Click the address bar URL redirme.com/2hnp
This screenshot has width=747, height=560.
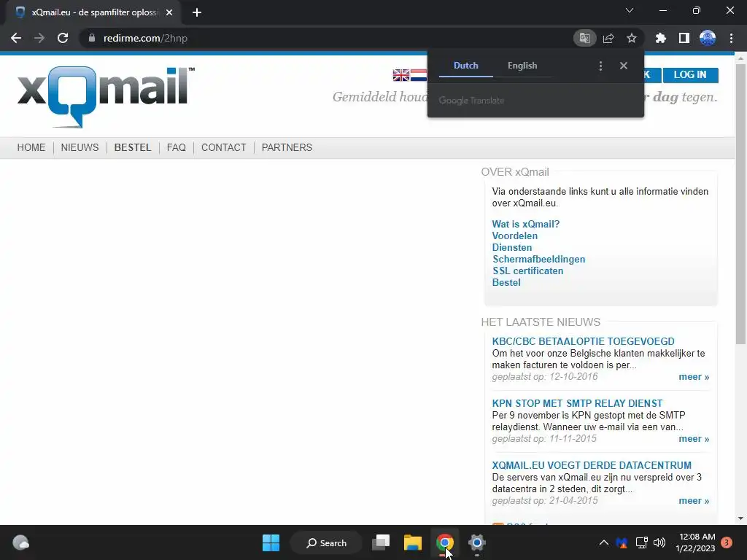point(145,38)
